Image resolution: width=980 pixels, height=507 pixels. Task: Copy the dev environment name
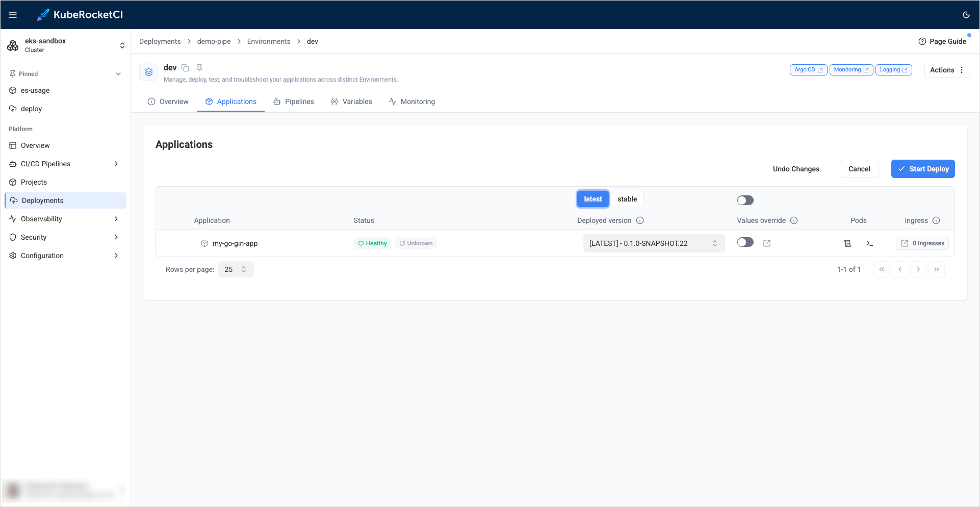[186, 68]
